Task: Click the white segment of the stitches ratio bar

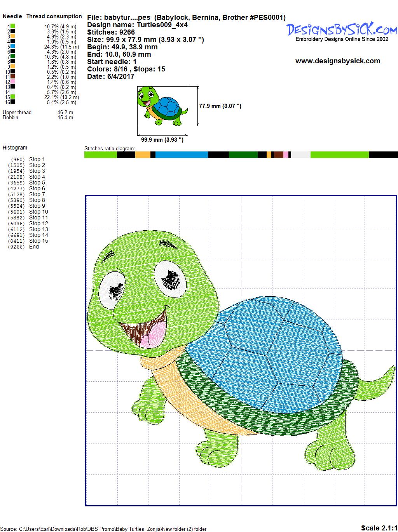Action: pyautogui.click(x=300, y=155)
